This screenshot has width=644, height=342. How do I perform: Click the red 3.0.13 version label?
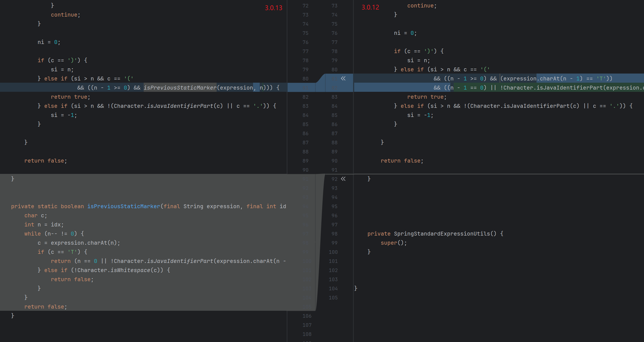click(274, 8)
